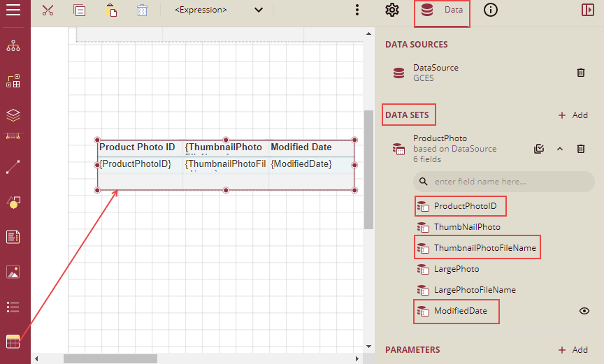Click the ProductPhoto dataset name
604x364 pixels.
point(440,138)
